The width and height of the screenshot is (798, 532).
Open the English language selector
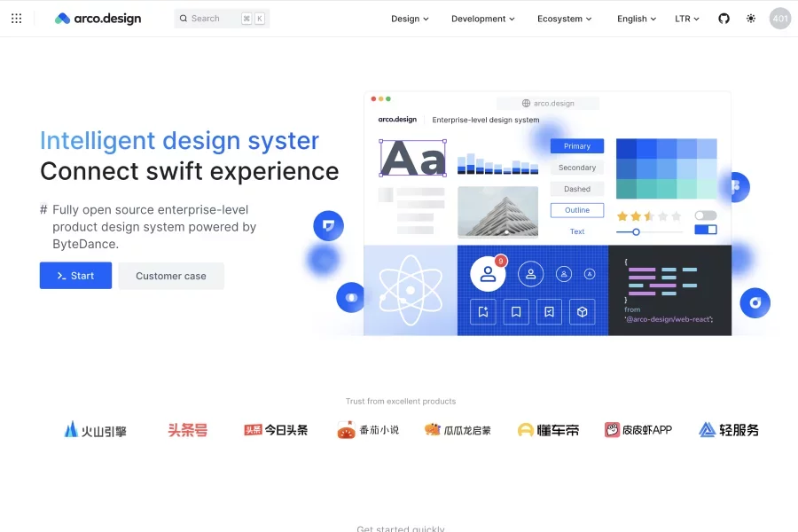click(x=637, y=19)
